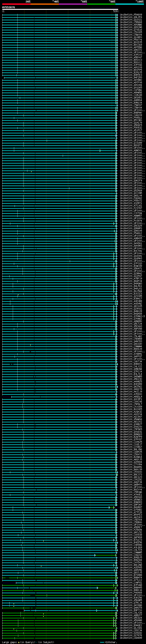Select the UniRef100_A8HW56 entry
The height and width of the screenshot is (644, 146).
point(131,93)
